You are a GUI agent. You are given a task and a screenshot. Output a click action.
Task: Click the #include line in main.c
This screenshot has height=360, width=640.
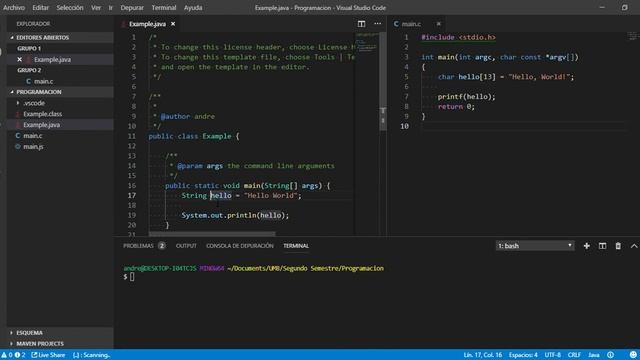pyautogui.click(x=458, y=37)
